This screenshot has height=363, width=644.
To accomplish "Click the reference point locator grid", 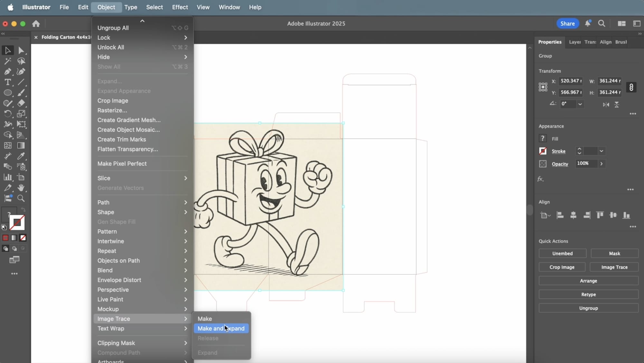I will coord(543,87).
